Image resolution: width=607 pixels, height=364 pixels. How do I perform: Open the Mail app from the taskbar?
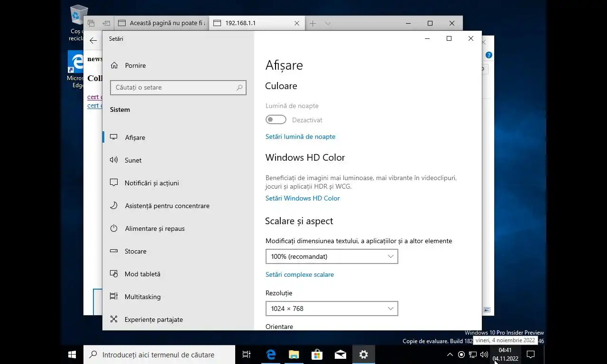pyautogui.click(x=340, y=355)
